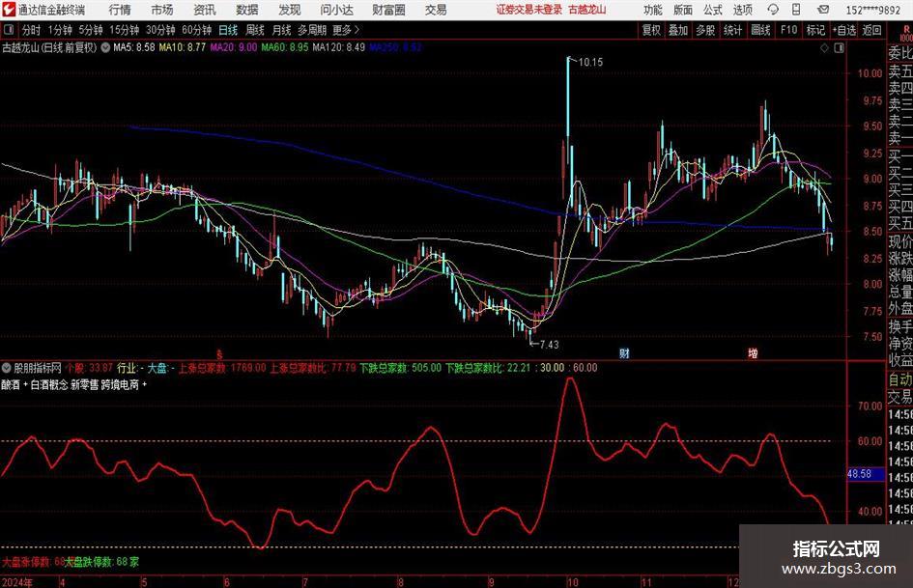The width and height of the screenshot is (913, 588).
Task: Click the red S marker on chart bottom
Action: [x=219, y=354]
